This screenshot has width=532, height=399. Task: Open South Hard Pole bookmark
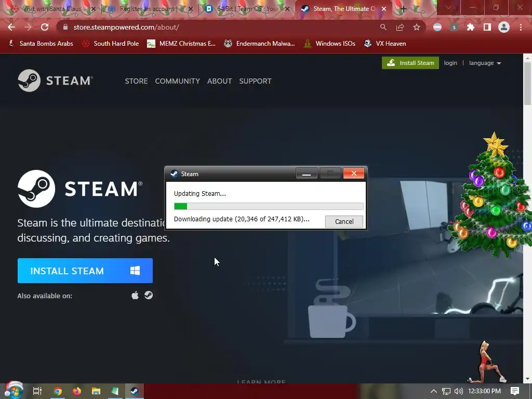pos(111,44)
